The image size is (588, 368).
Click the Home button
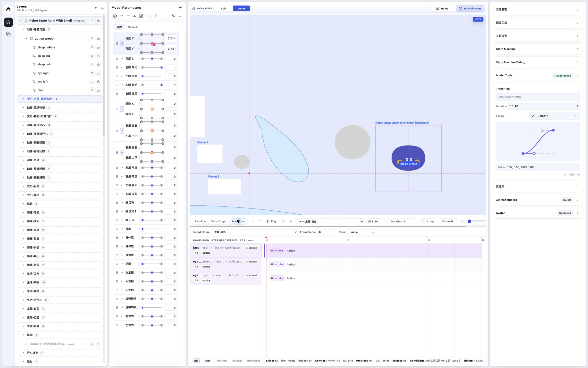pyautogui.click(x=442, y=9)
